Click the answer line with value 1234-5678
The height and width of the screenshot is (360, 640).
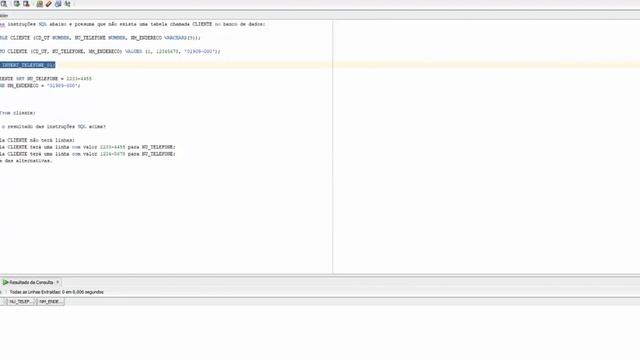coord(88,154)
